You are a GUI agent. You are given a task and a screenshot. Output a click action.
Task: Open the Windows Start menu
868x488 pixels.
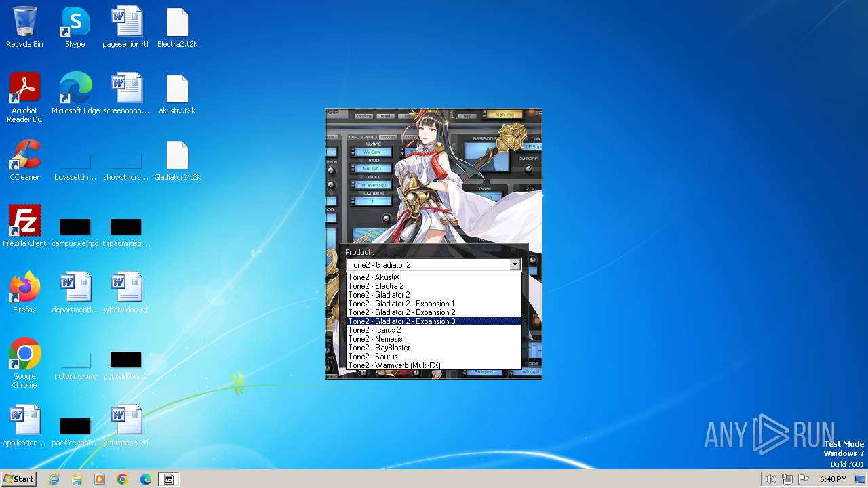pyautogui.click(x=18, y=479)
